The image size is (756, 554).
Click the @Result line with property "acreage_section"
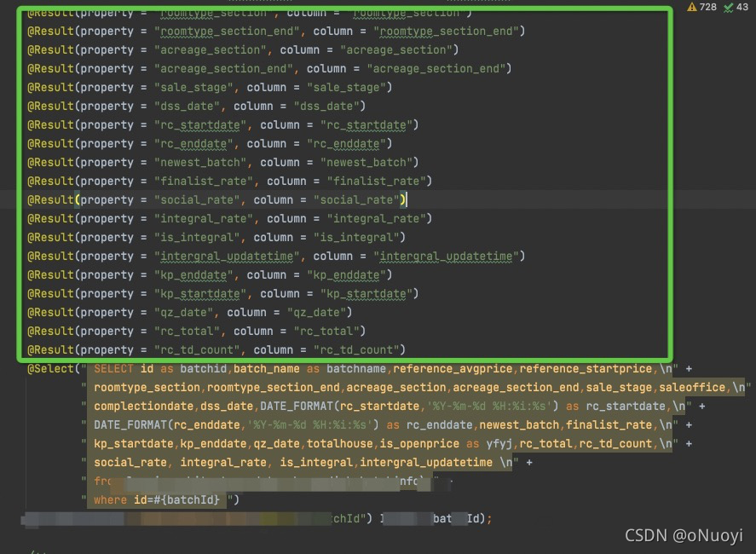243,50
